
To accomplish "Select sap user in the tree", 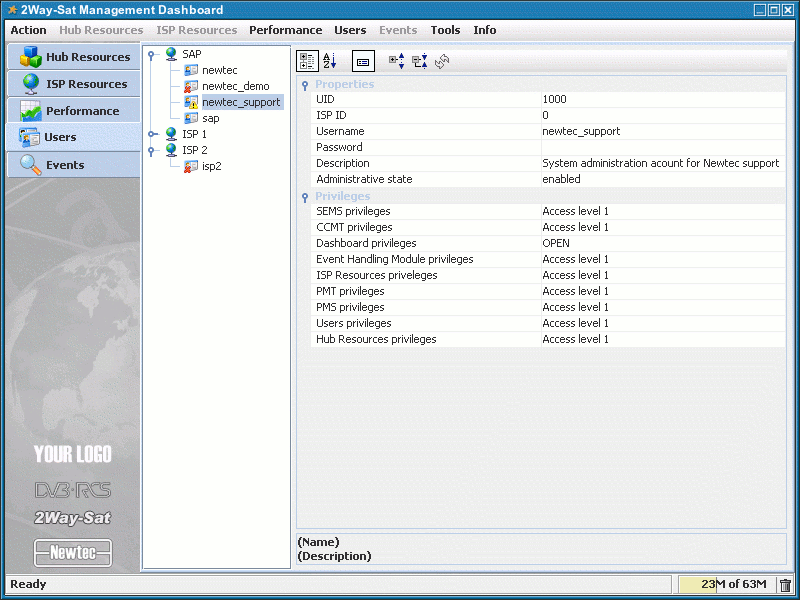I will click(x=211, y=118).
